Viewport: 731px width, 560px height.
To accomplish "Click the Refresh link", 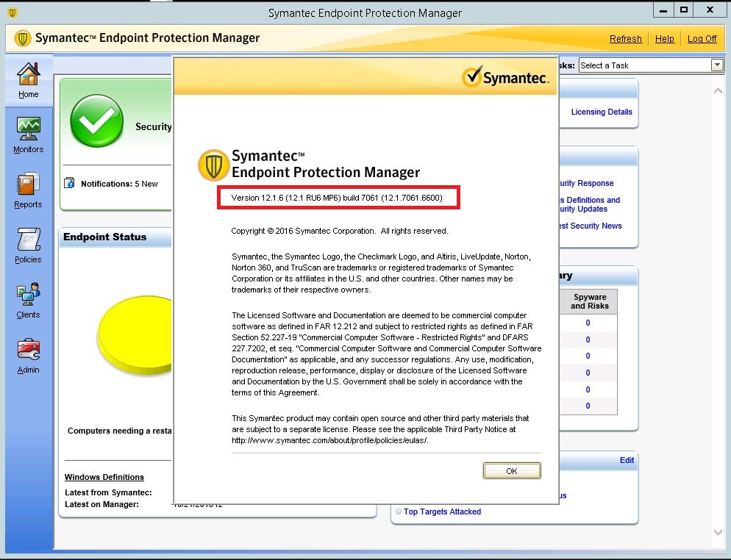I will tap(626, 39).
